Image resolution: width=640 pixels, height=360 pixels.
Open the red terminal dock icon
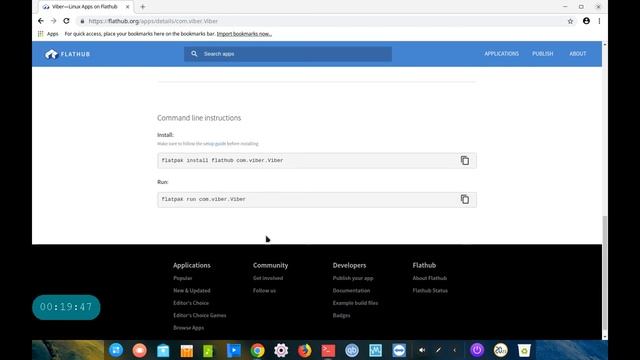pos(328,350)
